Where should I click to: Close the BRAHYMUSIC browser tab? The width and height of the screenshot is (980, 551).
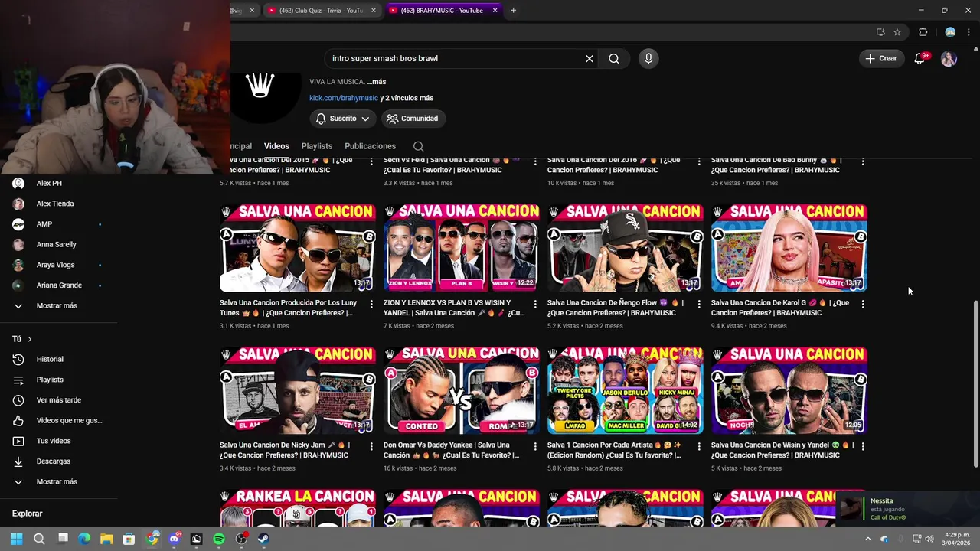tap(495, 11)
